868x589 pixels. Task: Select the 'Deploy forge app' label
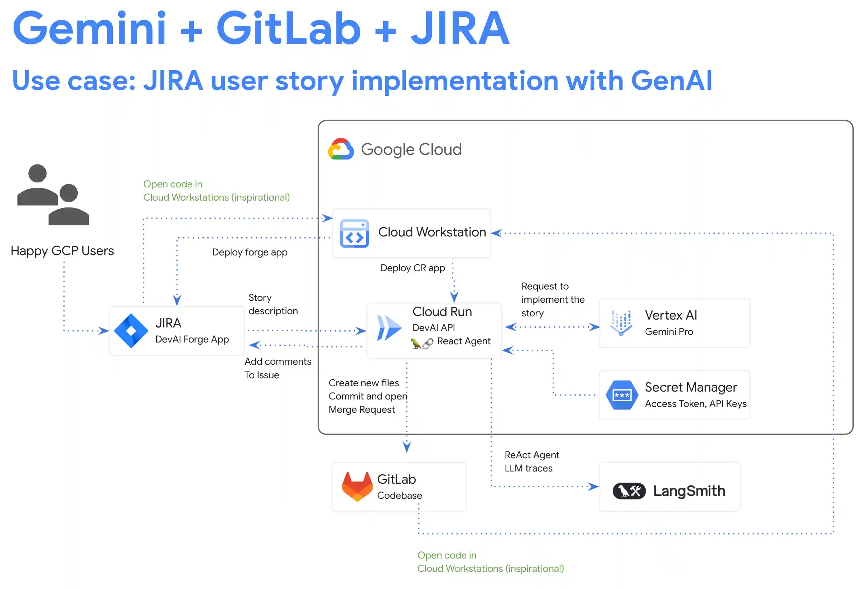[250, 252]
